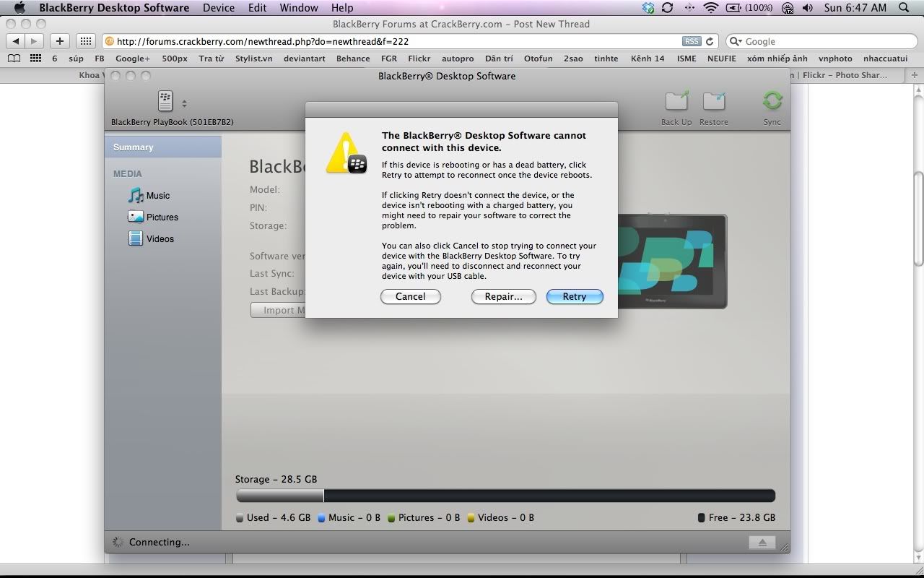Open the Apple menu

tap(19, 8)
